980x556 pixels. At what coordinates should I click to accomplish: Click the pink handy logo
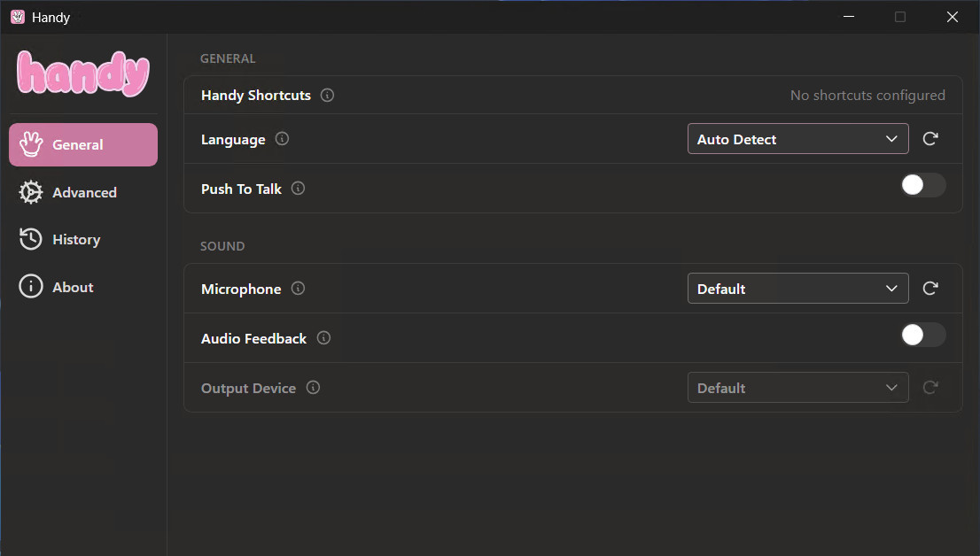point(83,73)
